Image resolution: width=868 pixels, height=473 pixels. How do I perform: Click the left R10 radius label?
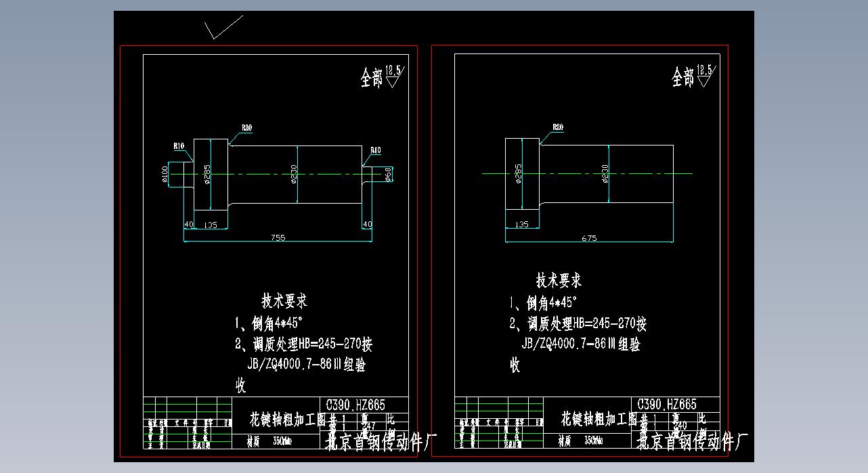click(x=179, y=145)
